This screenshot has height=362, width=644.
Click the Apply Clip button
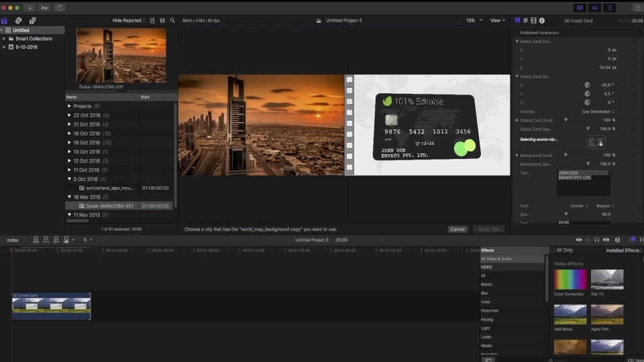(x=489, y=229)
